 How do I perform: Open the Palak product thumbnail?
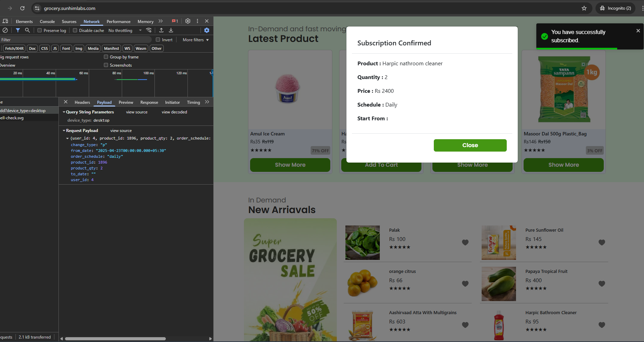tap(363, 243)
